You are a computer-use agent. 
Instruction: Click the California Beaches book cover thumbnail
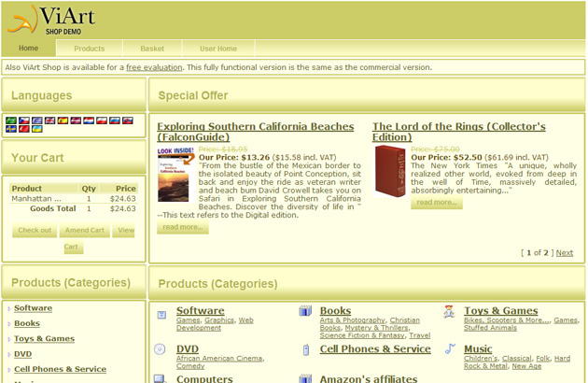[175, 175]
